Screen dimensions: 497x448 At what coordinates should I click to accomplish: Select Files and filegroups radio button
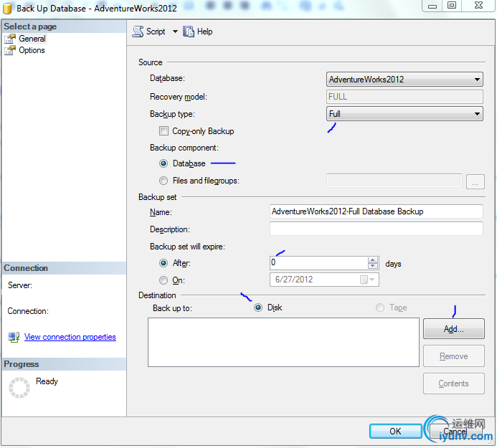(x=164, y=181)
